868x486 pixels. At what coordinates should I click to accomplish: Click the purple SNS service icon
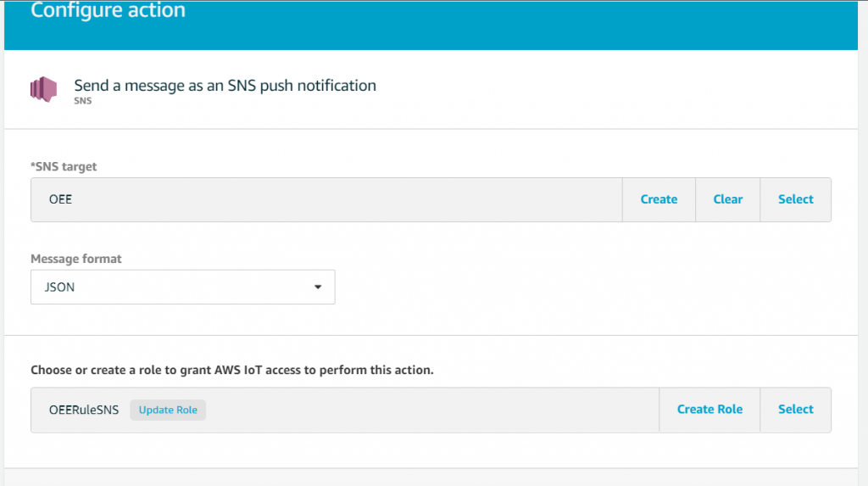(44, 89)
